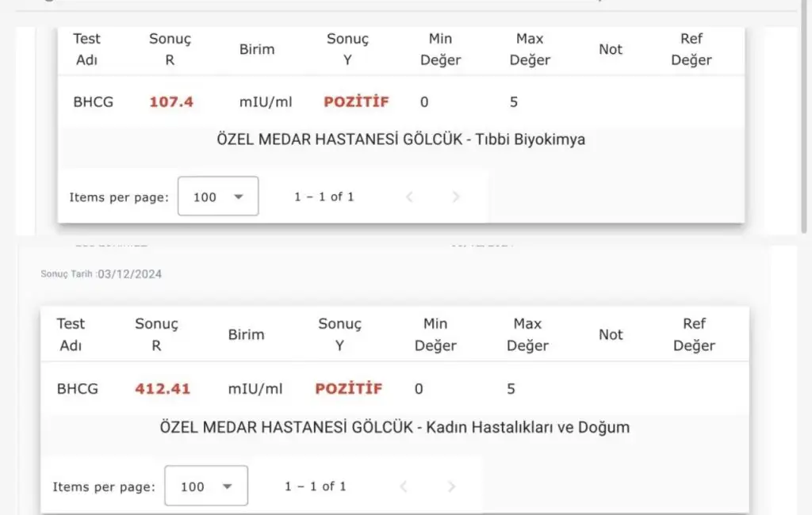Go to next page in top table
This screenshot has height=515, width=812.
coord(456,196)
